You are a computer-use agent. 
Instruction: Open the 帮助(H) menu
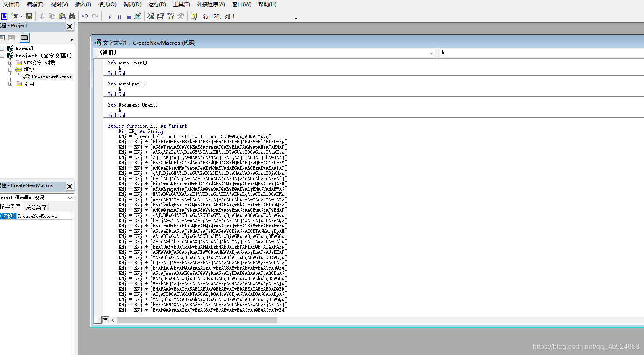coord(267,4)
